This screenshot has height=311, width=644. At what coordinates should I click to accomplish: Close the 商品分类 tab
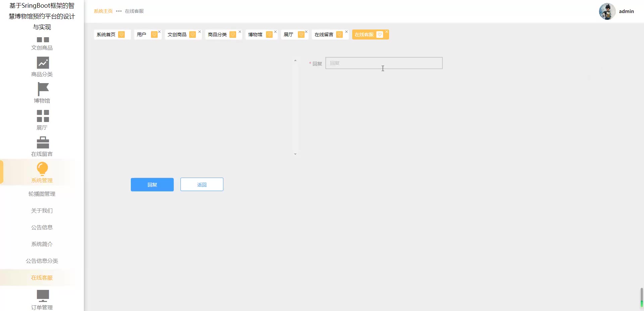point(240,32)
